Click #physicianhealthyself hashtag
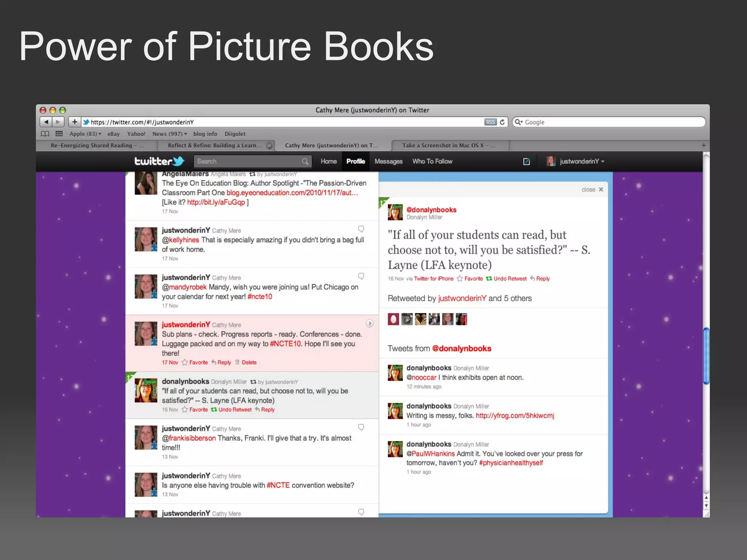This screenshot has height=560, width=747. [511, 463]
